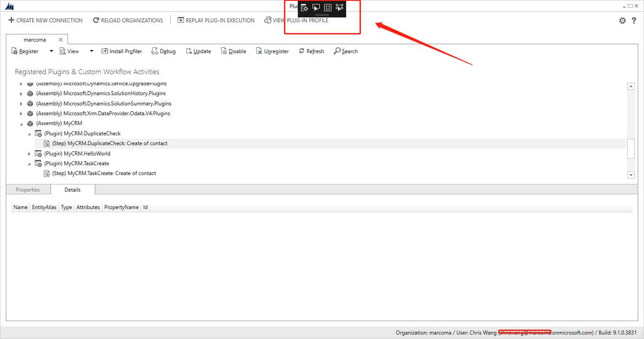Select (Assembly) Microsoft.Dynamics.SolutionSummary.Plugins row
Screen dimensions: 644x339
(x=104, y=104)
